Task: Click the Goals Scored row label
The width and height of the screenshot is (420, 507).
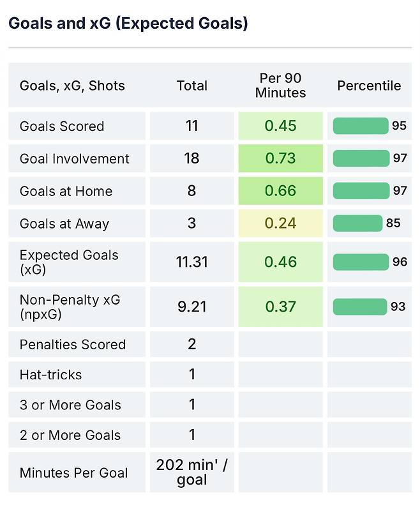Action: [62, 126]
